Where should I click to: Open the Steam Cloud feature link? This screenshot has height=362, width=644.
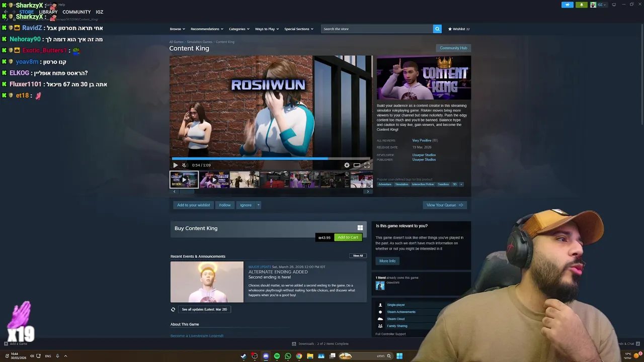[x=395, y=319]
